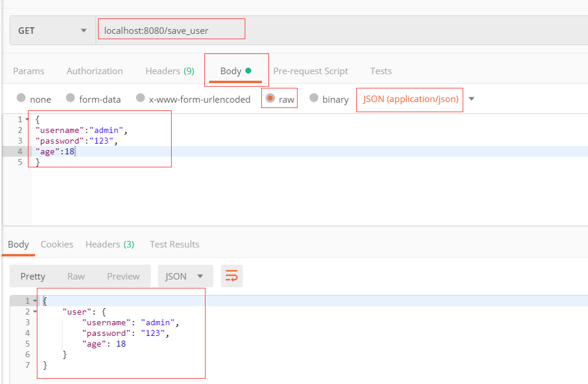The image size is (588, 384).
Task: Select the none body type radio
Action: click(21, 98)
